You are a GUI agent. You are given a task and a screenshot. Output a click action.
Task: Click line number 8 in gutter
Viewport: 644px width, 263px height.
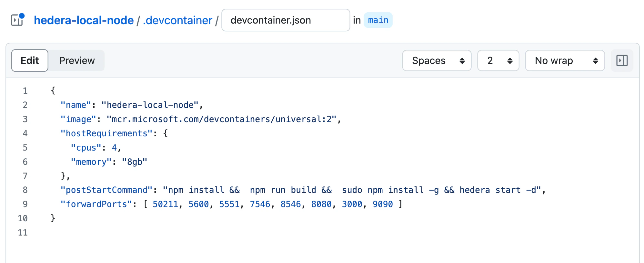click(25, 190)
